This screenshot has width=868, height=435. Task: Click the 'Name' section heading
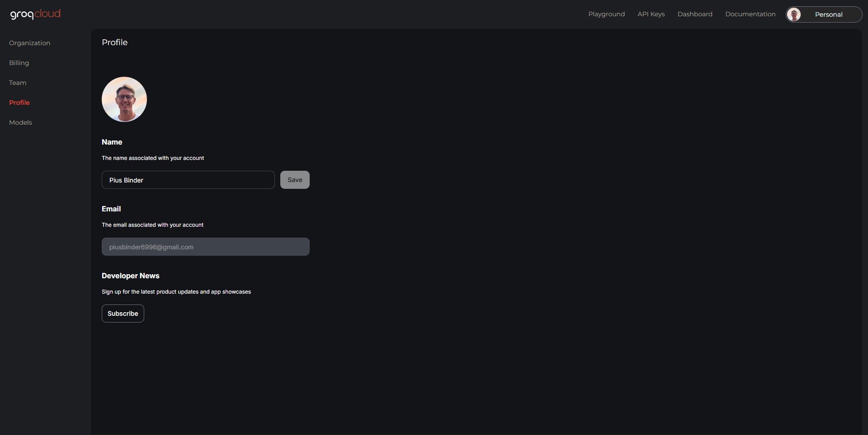[112, 142]
